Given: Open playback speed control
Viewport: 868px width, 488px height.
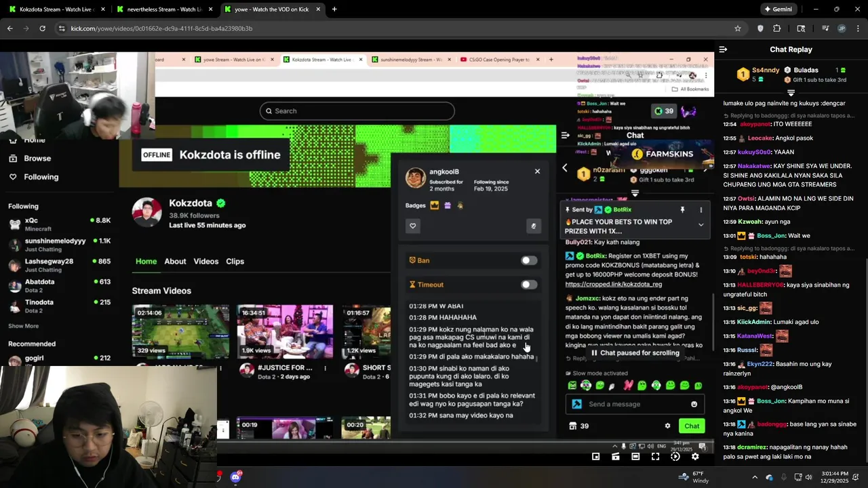Looking at the screenshot, I should pyautogui.click(x=675, y=457).
